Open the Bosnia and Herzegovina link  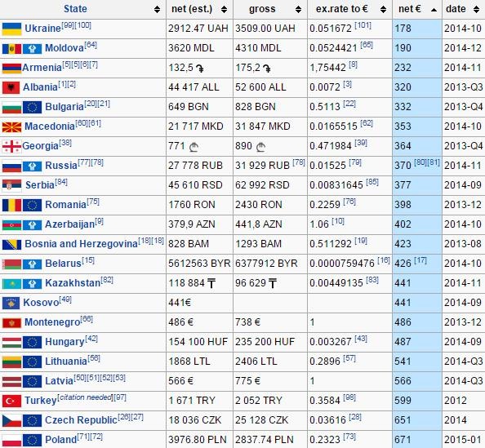pos(82,244)
